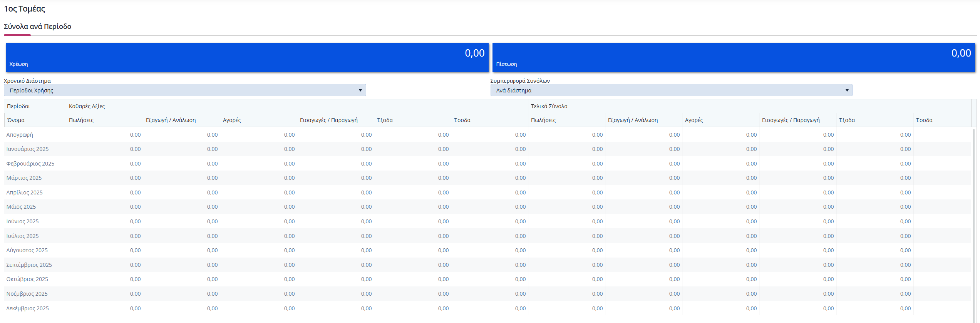This screenshot has width=980, height=323.
Task: Select the Φεβρουάριος 2025 row
Action: pos(487,164)
